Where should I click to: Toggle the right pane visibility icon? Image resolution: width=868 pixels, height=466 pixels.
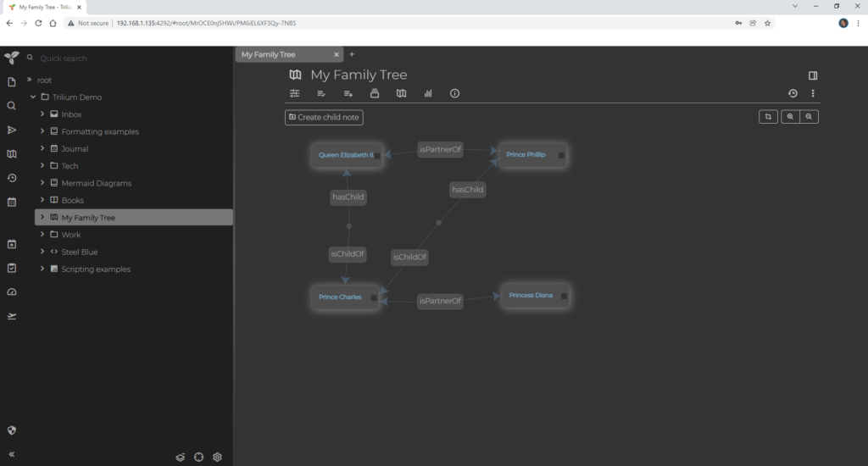click(813, 75)
